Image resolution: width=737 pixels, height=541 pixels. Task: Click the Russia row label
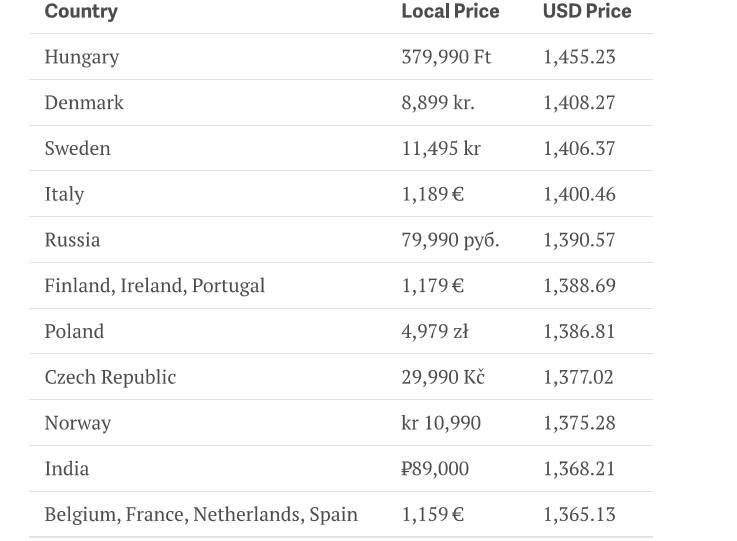click(x=72, y=240)
